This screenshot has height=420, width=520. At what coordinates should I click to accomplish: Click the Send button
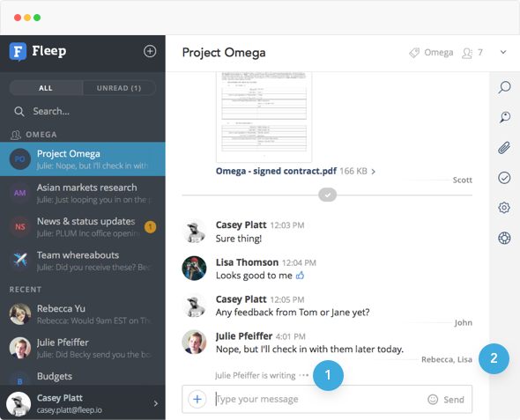pyautogui.click(x=454, y=400)
